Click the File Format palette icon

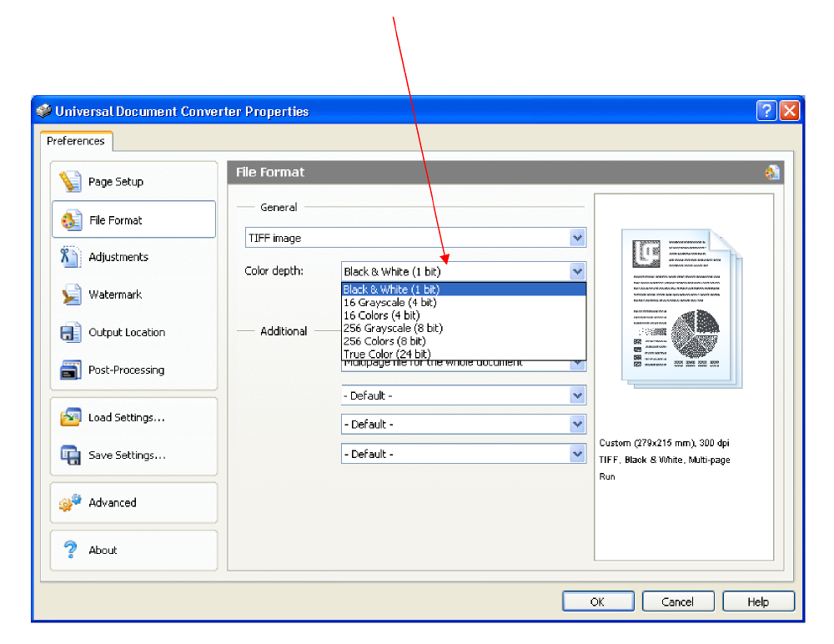[71, 220]
